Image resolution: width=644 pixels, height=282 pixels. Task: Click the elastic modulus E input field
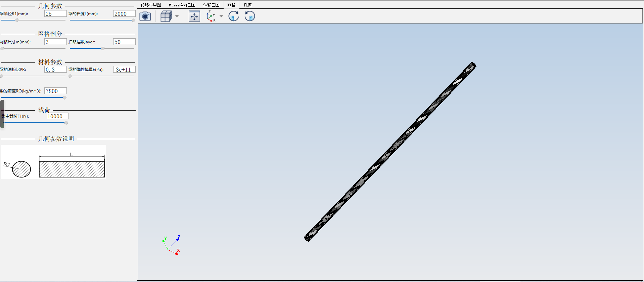click(x=124, y=70)
